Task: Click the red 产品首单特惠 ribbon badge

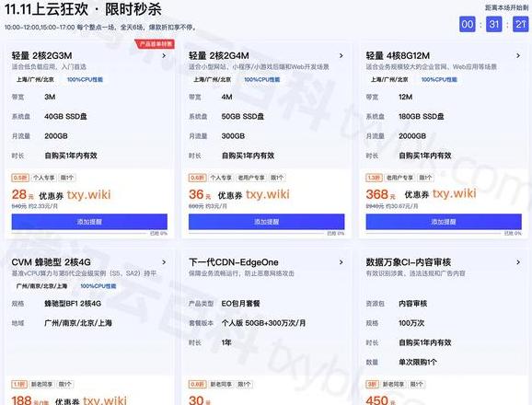Action: (x=155, y=44)
